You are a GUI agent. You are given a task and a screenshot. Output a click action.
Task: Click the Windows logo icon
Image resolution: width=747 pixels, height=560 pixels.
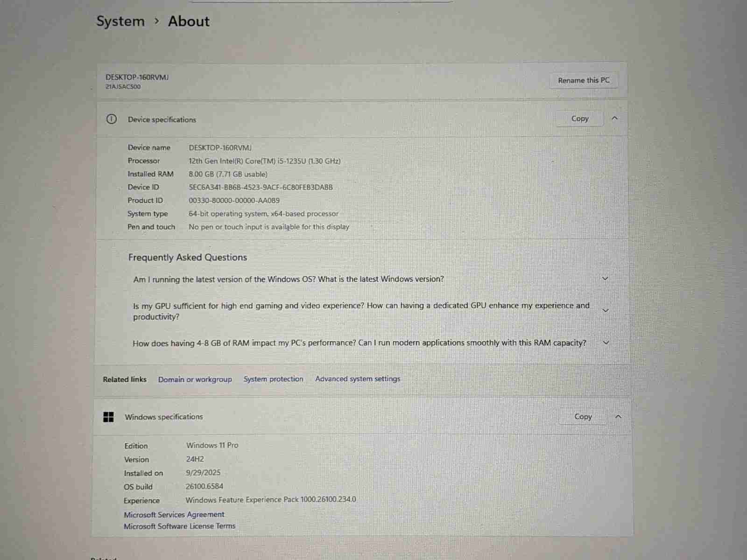pyautogui.click(x=108, y=417)
